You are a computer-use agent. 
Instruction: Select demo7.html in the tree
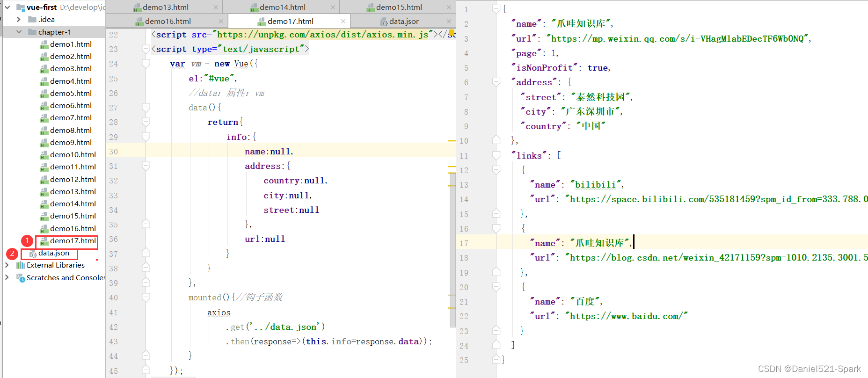pos(71,117)
